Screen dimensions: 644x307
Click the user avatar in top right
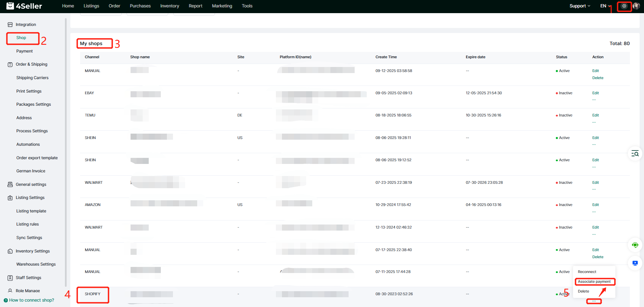point(636,6)
